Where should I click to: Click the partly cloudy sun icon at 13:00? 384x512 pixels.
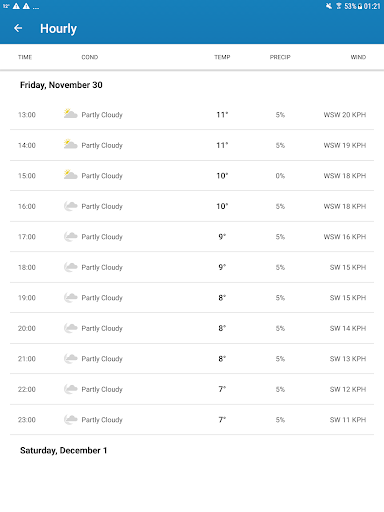(70, 114)
